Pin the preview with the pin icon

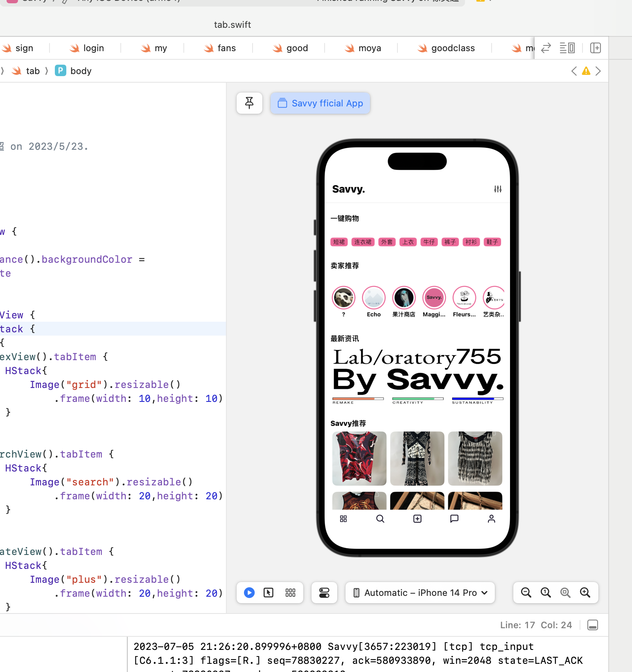tap(249, 103)
